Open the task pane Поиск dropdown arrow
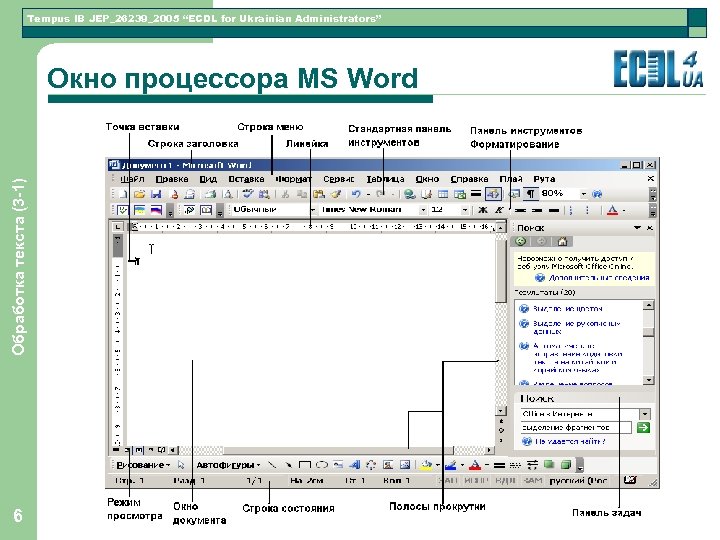Viewport: 720px width, 540px height. click(x=637, y=228)
